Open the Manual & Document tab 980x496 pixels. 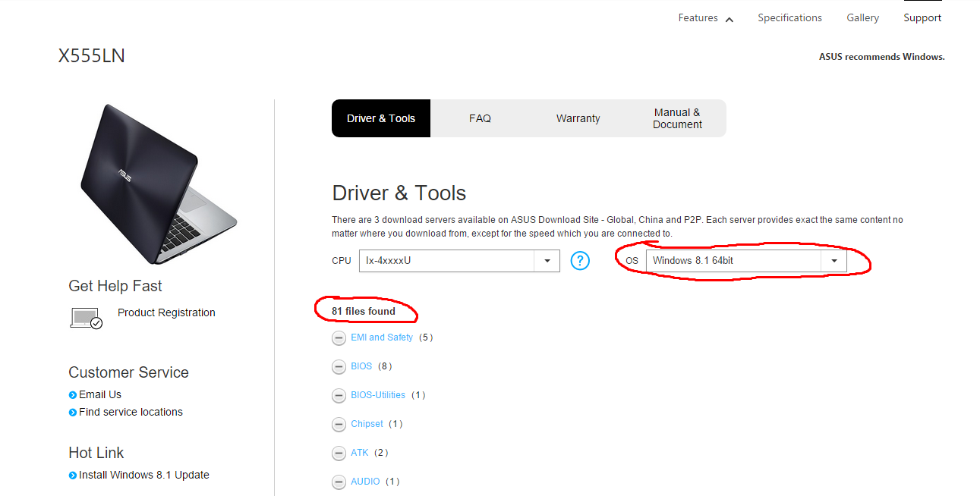click(677, 118)
